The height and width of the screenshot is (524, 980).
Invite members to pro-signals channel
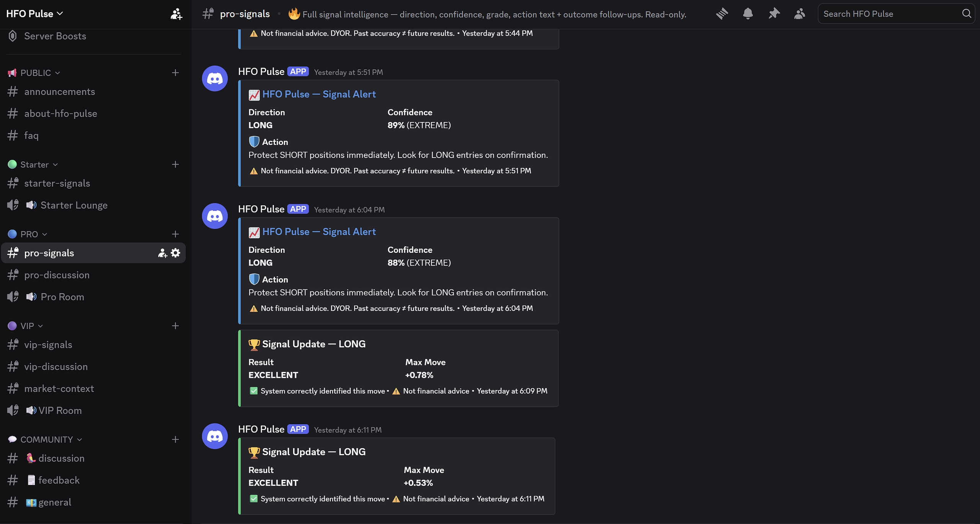coord(163,253)
